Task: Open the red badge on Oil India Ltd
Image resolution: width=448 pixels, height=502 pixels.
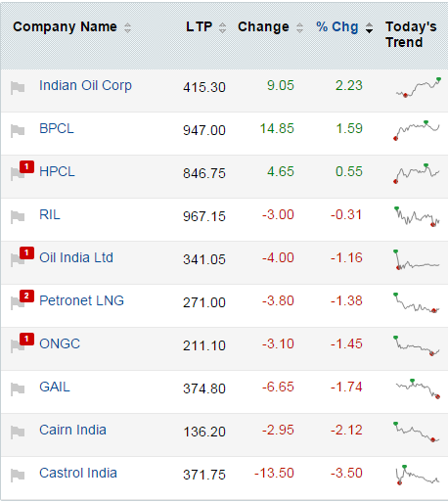Action: pos(26,252)
